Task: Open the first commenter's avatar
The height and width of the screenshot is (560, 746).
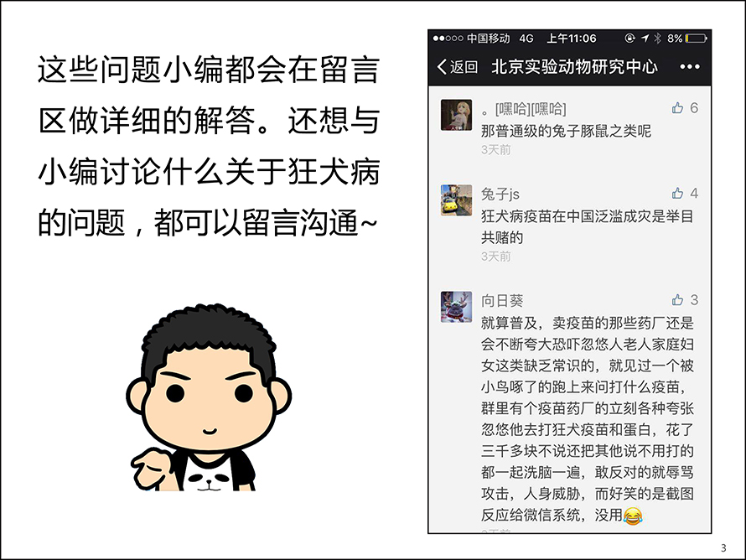Action: 456,115
